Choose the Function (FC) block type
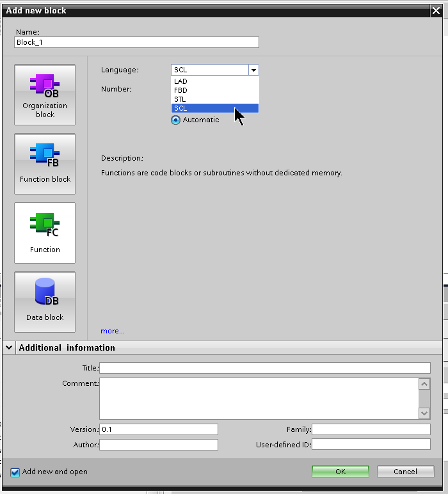 coord(45,233)
